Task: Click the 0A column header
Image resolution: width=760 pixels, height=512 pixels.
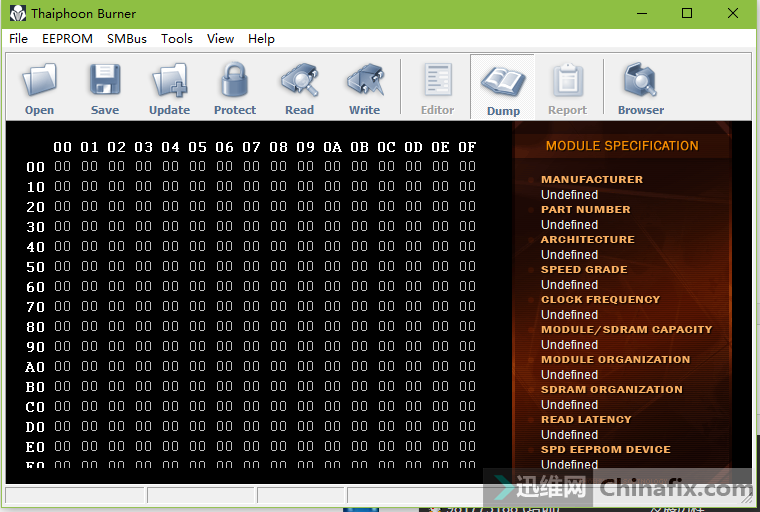Action: pos(332,147)
